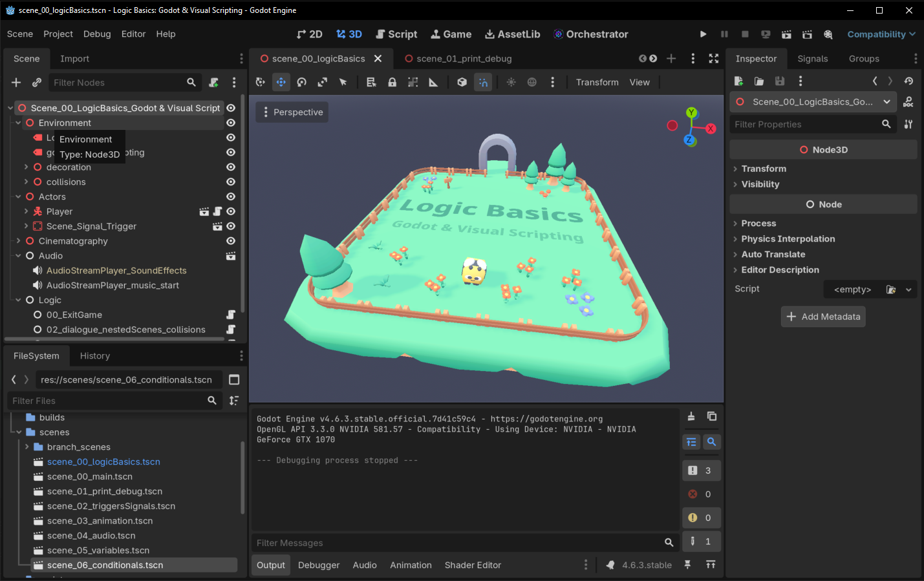Image resolution: width=924 pixels, height=581 pixels.
Task: Expand the Physics Interpolation section
Action: click(788, 239)
